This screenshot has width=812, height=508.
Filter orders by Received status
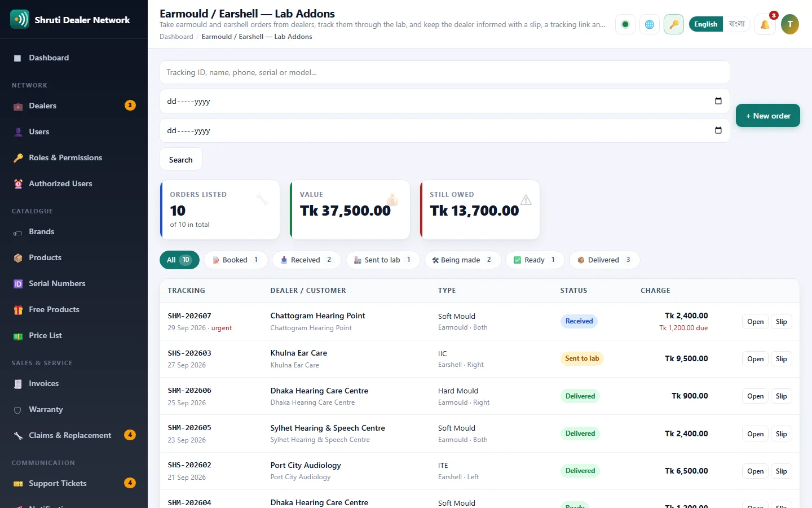(x=306, y=260)
